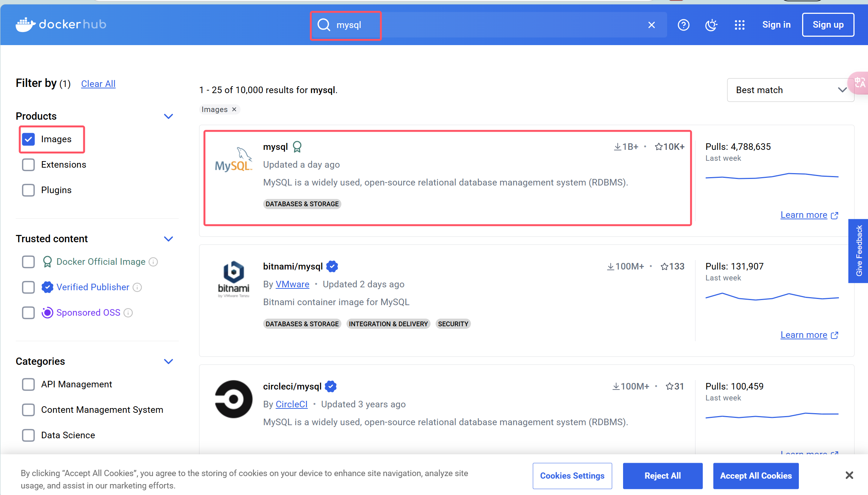Click the Docker Hub whale logo
The image size is (868, 495).
tap(25, 25)
